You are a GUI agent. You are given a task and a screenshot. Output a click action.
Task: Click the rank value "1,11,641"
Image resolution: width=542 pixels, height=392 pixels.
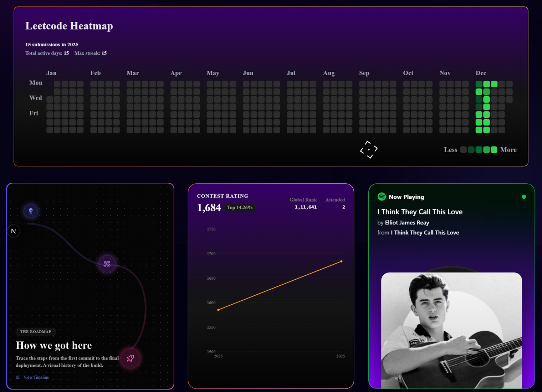[306, 207]
